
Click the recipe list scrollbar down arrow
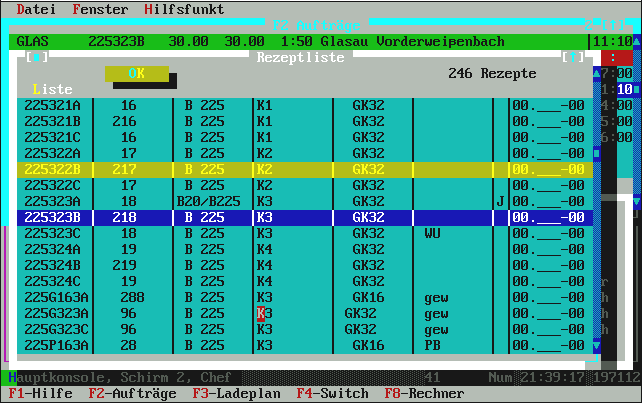(x=597, y=346)
